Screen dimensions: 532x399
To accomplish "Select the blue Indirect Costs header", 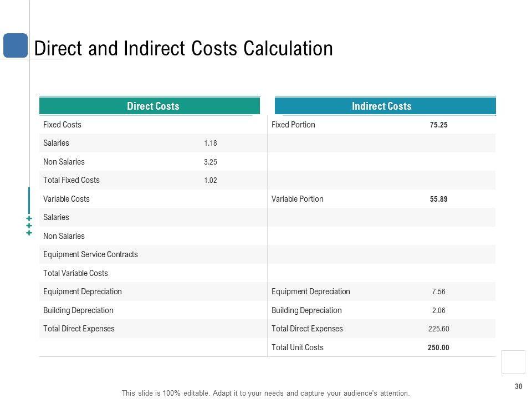I will coord(385,106).
